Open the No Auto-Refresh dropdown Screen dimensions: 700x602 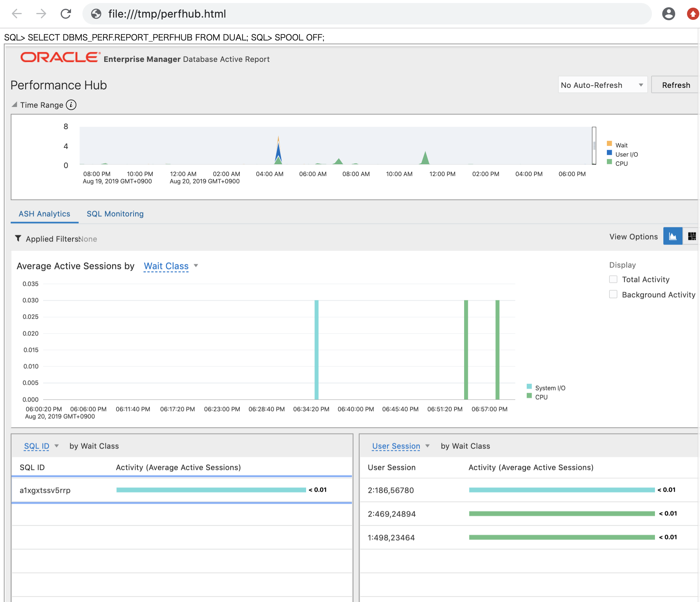tap(602, 85)
